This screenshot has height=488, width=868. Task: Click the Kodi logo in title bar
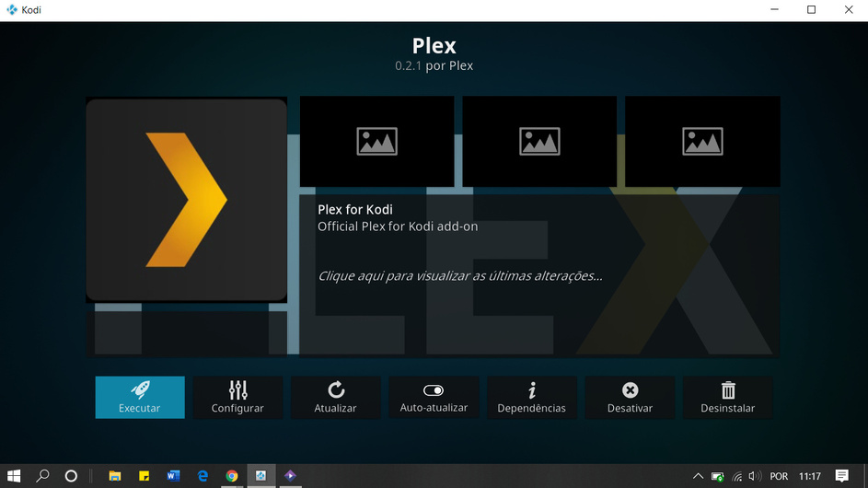(12, 10)
